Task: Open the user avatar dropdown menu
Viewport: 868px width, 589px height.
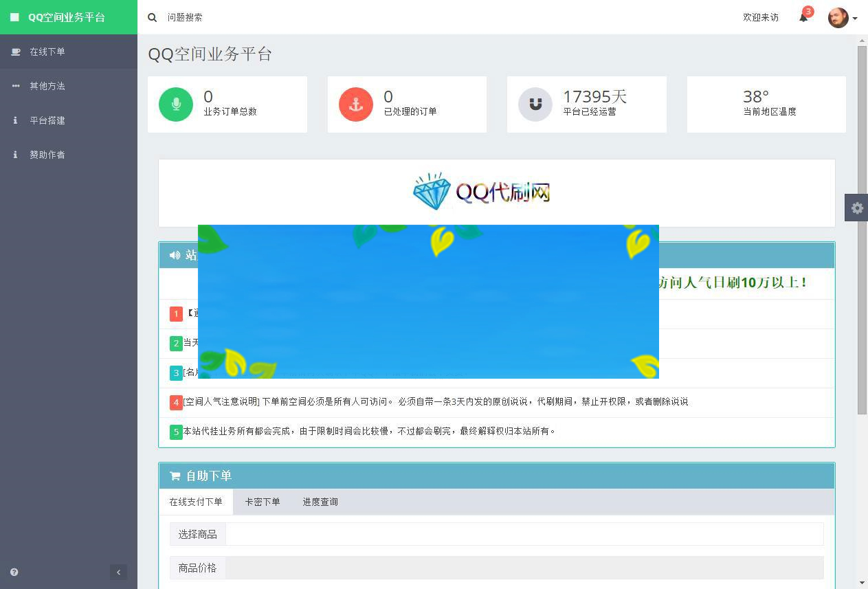Action: (838, 17)
